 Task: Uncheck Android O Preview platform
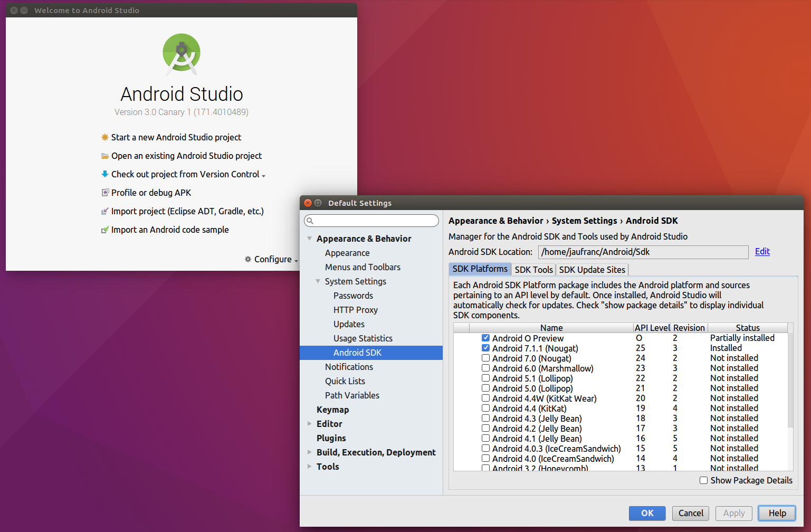(485, 338)
